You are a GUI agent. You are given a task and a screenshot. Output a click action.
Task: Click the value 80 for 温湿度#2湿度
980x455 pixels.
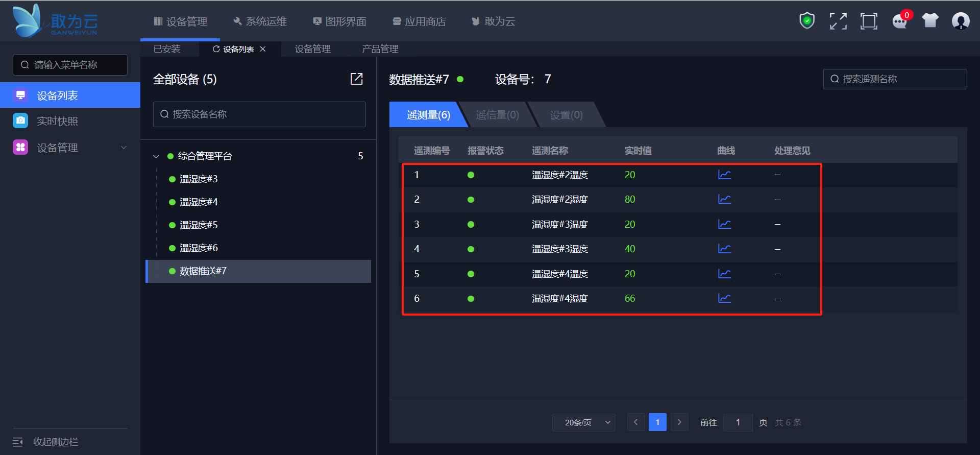pyautogui.click(x=630, y=199)
